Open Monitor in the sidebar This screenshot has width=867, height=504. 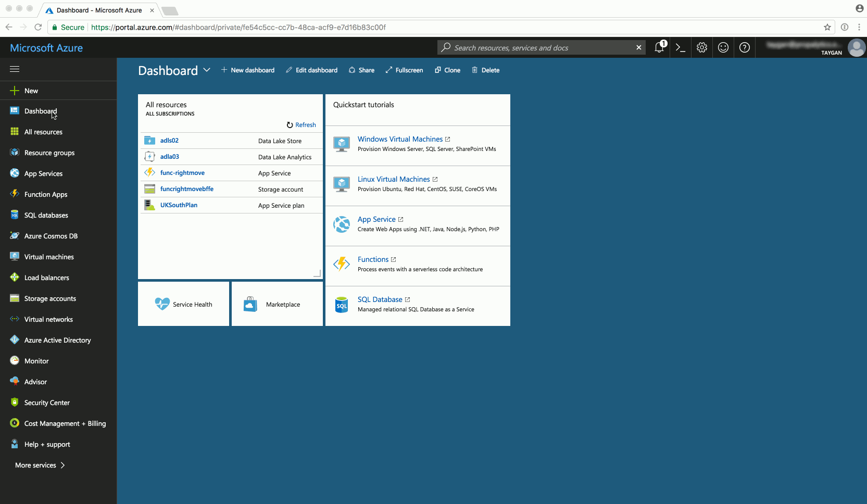point(58,361)
